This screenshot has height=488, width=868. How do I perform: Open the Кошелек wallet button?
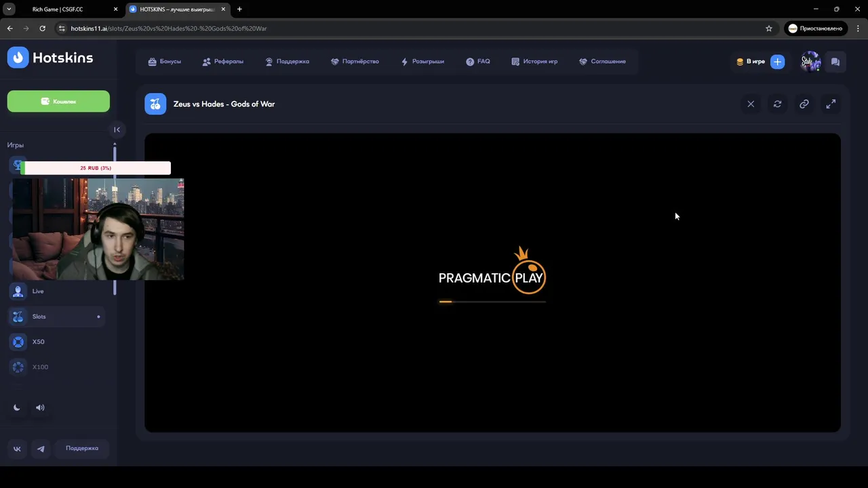pyautogui.click(x=58, y=101)
